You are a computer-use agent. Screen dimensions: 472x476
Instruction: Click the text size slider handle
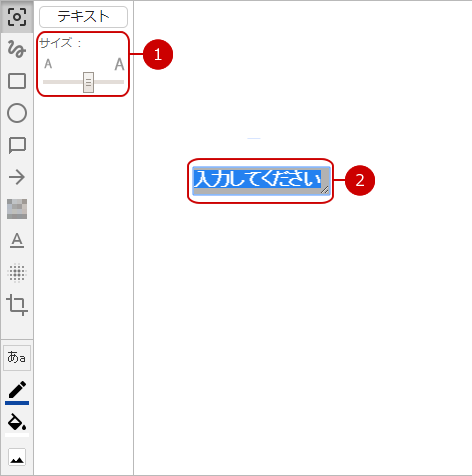coord(88,82)
